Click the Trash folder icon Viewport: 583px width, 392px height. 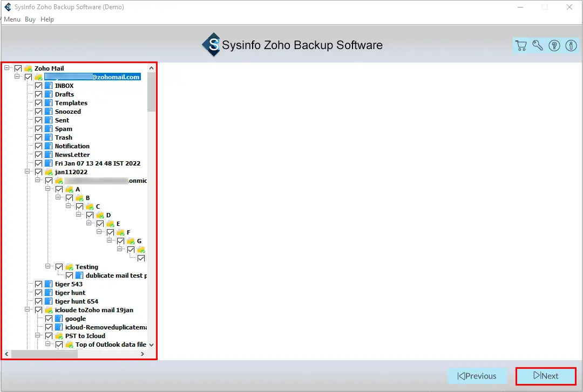pos(49,137)
